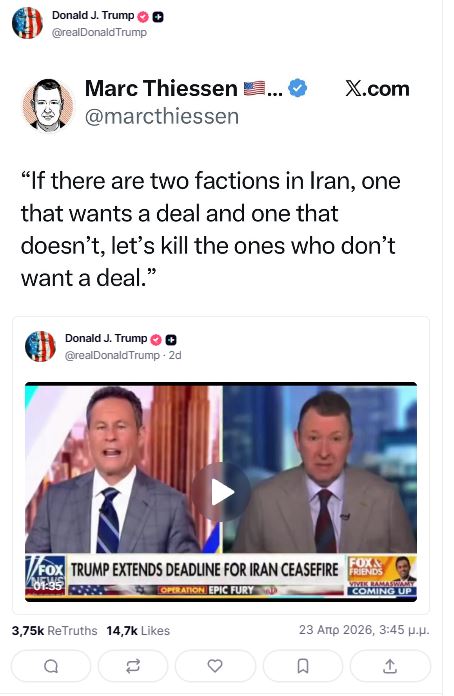Open the X.com source link
Screen dimensions: 454x696
377,89
